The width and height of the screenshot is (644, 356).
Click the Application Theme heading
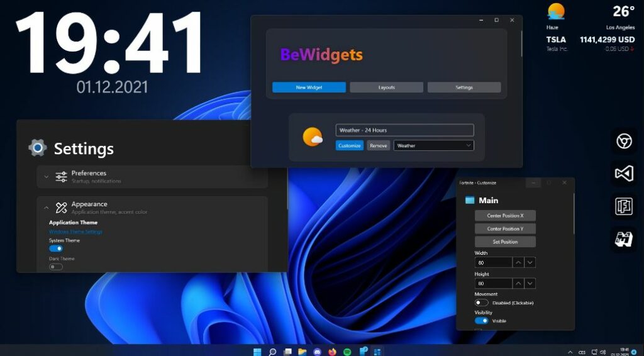(73, 222)
